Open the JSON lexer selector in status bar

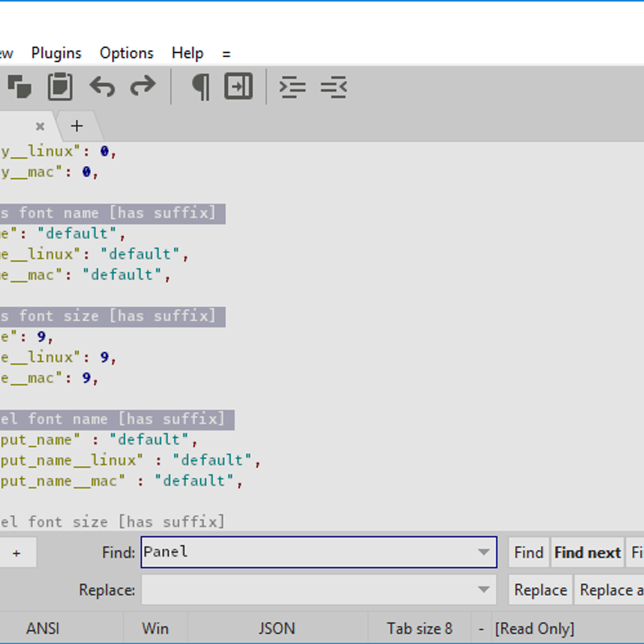coord(277,628)
